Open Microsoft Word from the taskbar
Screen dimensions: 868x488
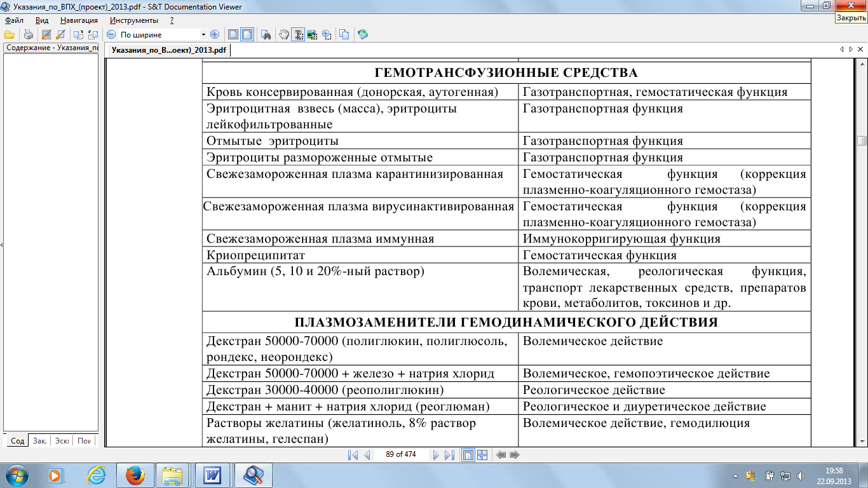[212, 475]
